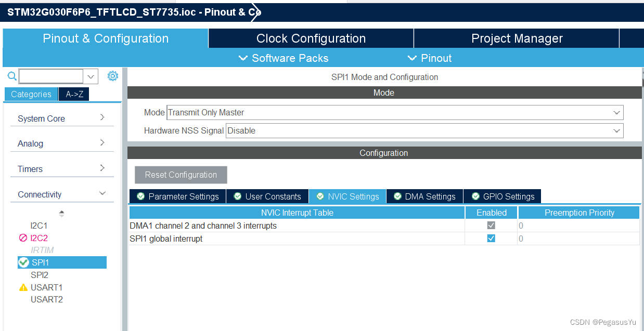Open the categories settings gear icon
644x331 pixels.
coord(112,76)
